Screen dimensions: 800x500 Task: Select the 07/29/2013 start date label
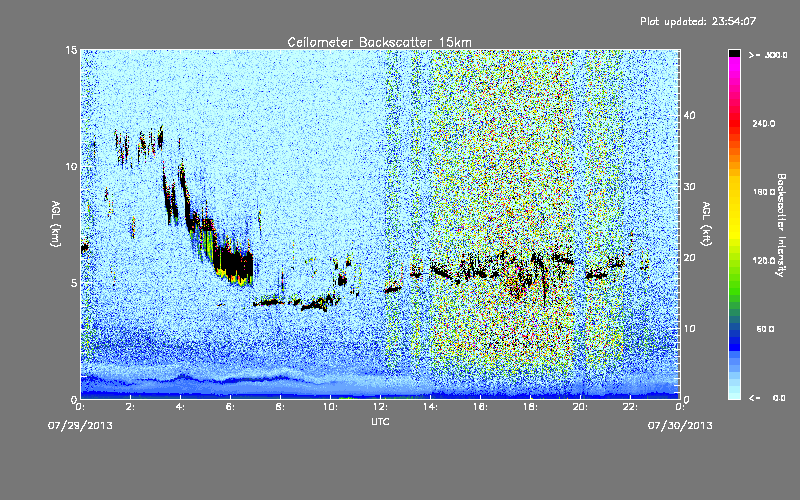pos(80,426)
